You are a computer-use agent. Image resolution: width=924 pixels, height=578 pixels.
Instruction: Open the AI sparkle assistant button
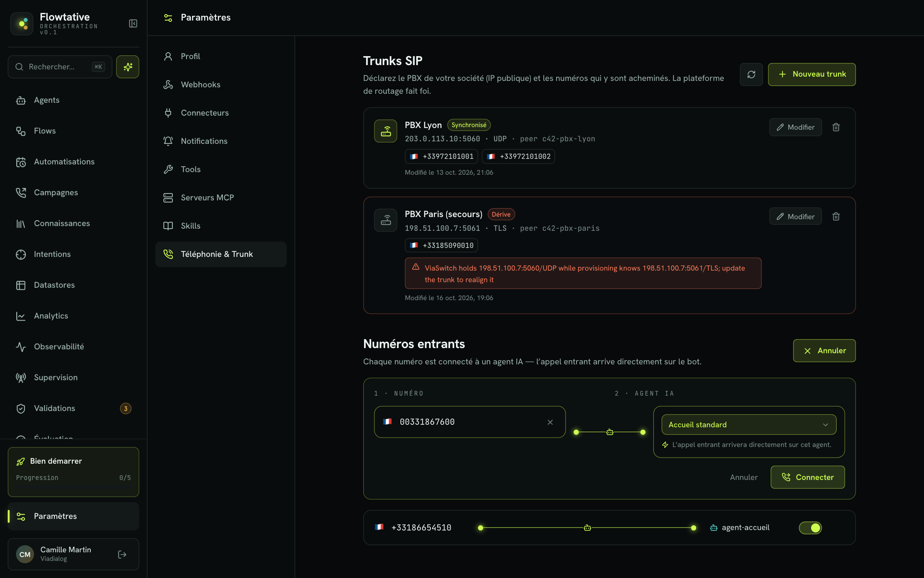127,67
